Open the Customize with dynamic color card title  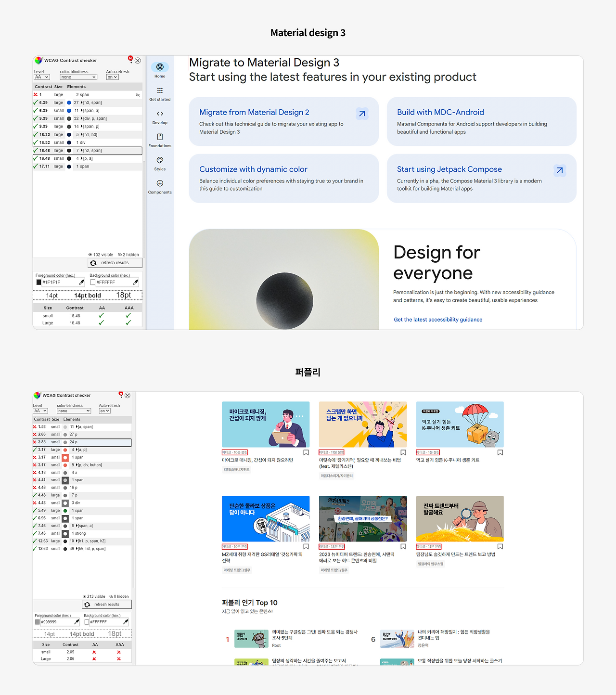pyautogui.click(x=253, y=169)
